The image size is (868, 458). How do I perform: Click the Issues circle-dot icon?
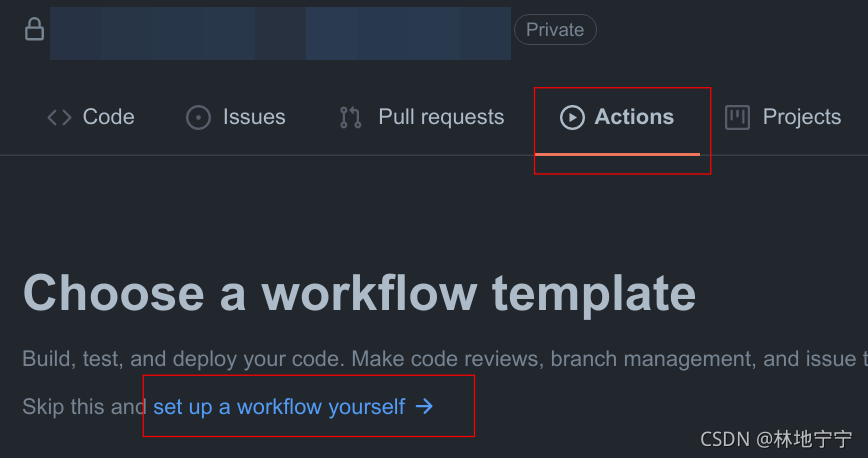pyautogui.click(x=198, y=117)
